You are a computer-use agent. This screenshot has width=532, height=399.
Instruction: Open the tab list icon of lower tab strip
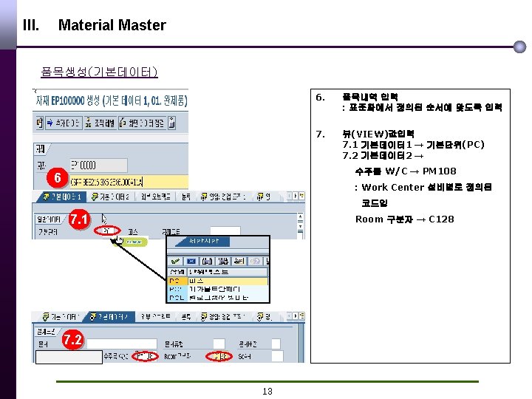(x=301, y=316)
